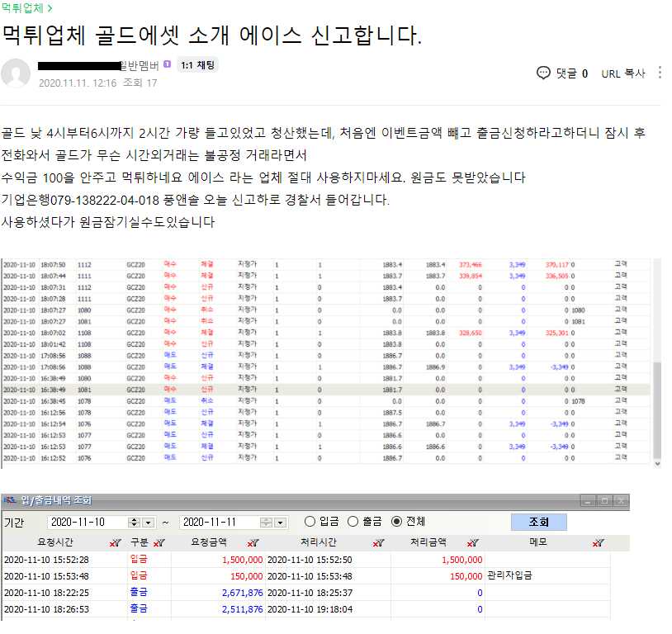Open the post's more options menu
This screenshot has height=634, width=672.
[659, 73]
